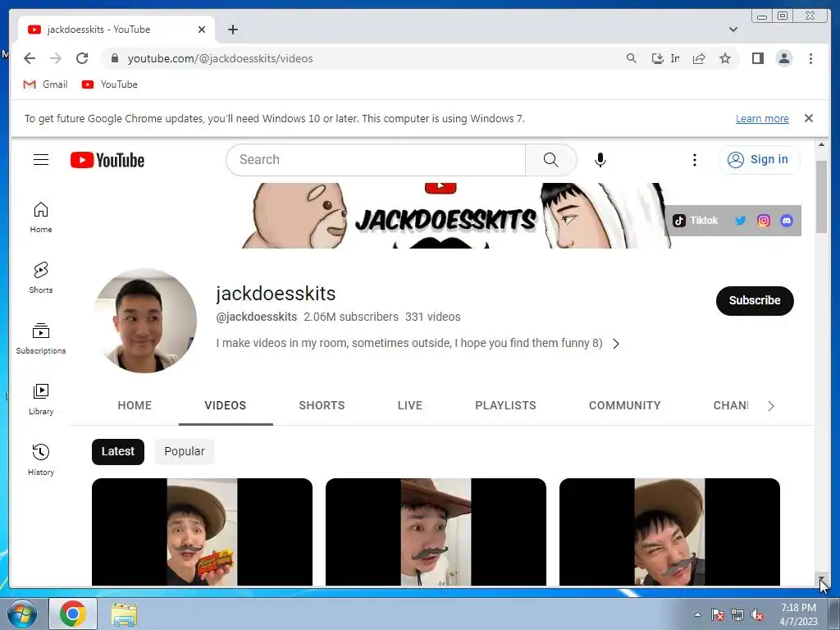Show hidden system tray icons
Image resolution: width=840 pixels, height=630 pixels.
(697, 614)
